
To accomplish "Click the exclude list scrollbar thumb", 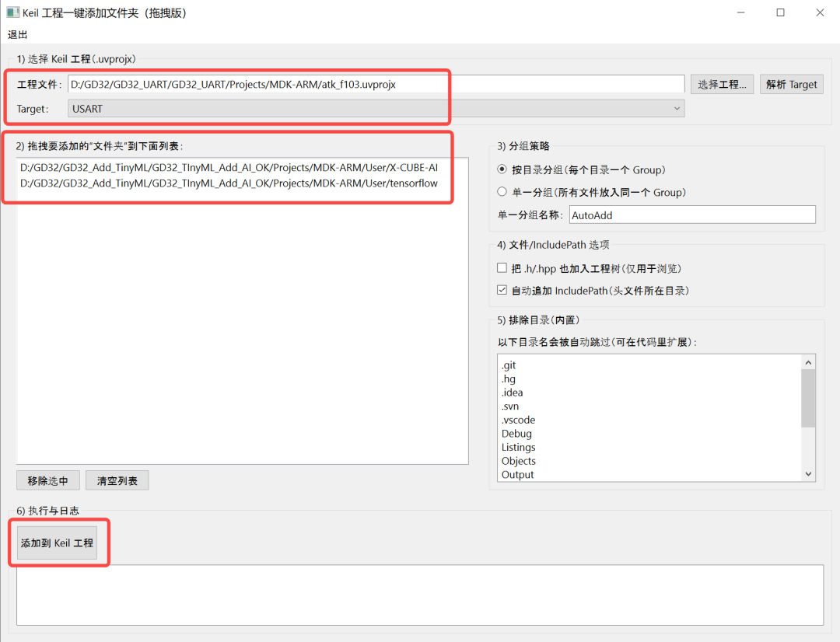I will click(808, 399).
